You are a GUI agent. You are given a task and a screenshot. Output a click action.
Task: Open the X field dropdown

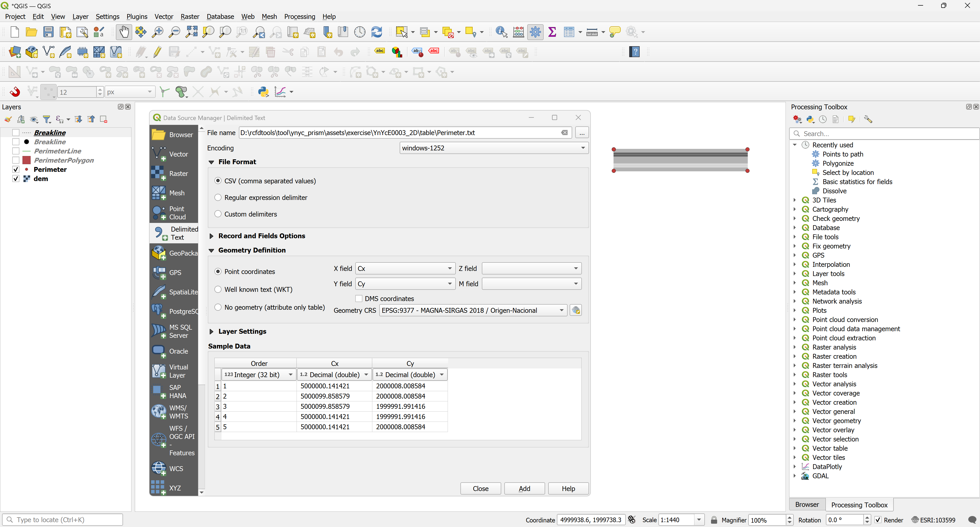405,268
